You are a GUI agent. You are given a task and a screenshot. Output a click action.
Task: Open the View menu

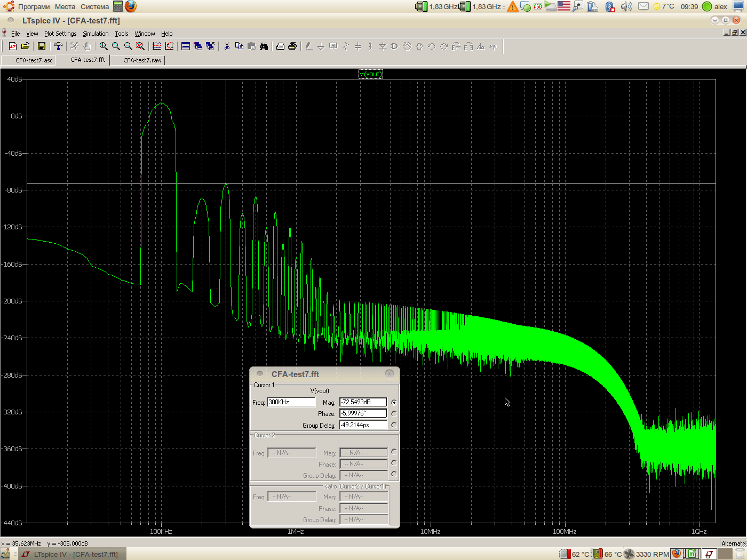[x=32, y=34]
